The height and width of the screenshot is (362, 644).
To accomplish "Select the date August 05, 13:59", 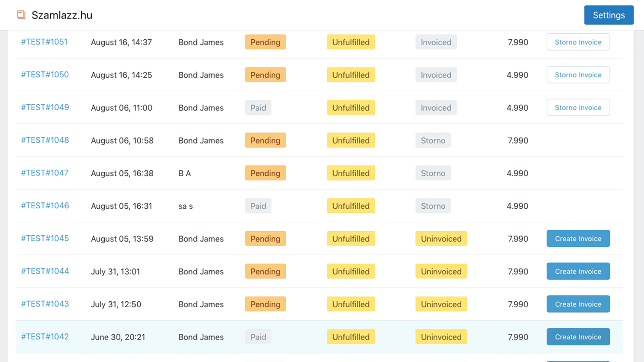I will tap(122, 239).
